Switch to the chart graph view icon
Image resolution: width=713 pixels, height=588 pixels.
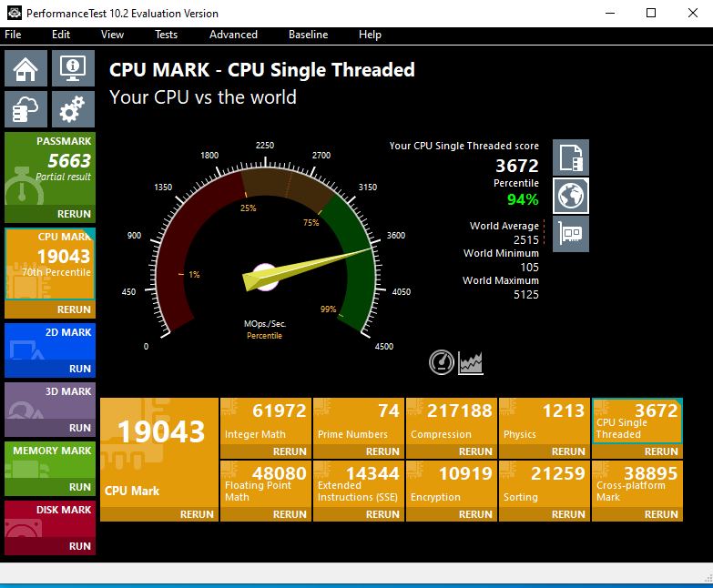[x=470, y=362]
